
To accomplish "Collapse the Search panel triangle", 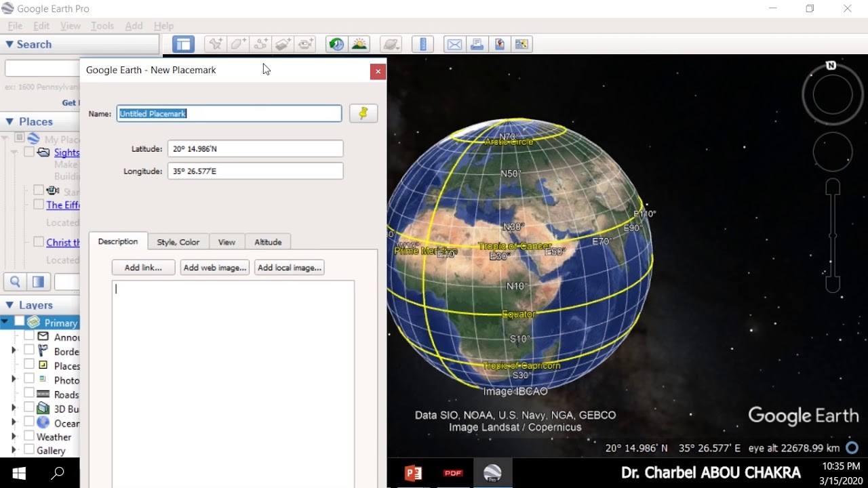I will (9, 44).
